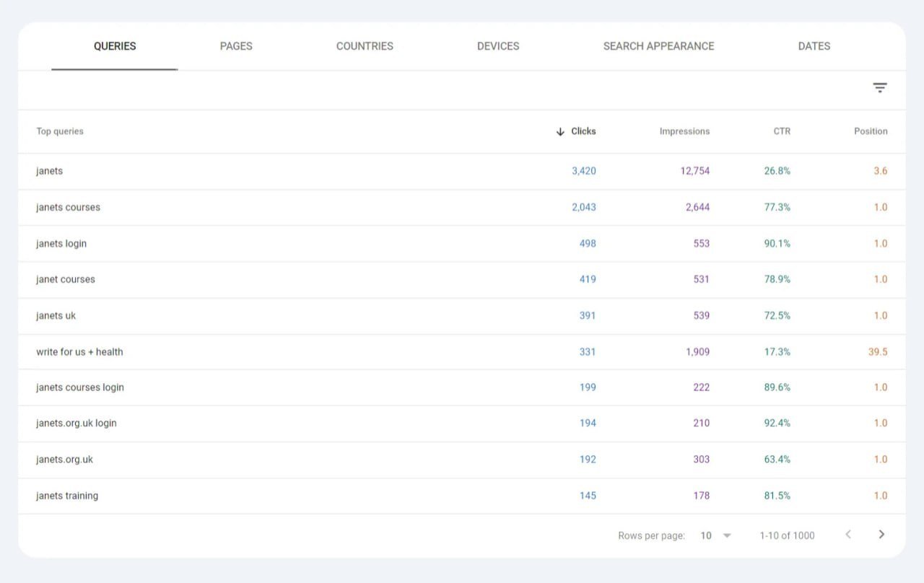Click the '1-10 of 1000' page range

[x=787, y=535]
